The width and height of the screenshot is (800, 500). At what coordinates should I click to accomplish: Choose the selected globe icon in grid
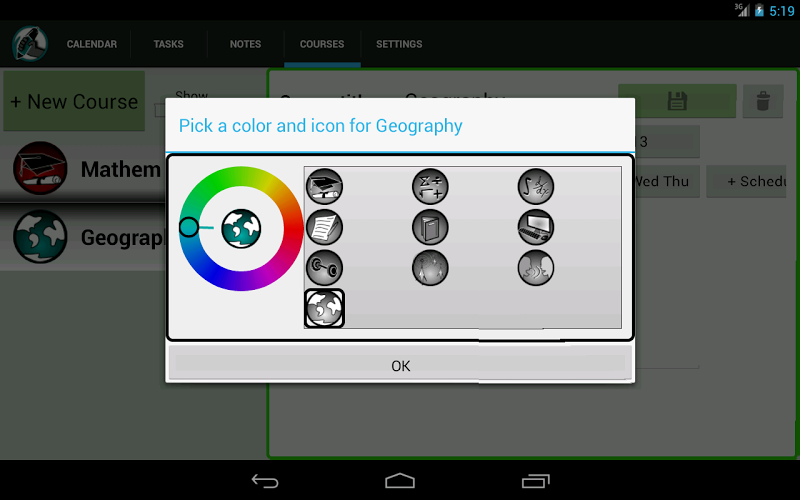click(324, 308)
